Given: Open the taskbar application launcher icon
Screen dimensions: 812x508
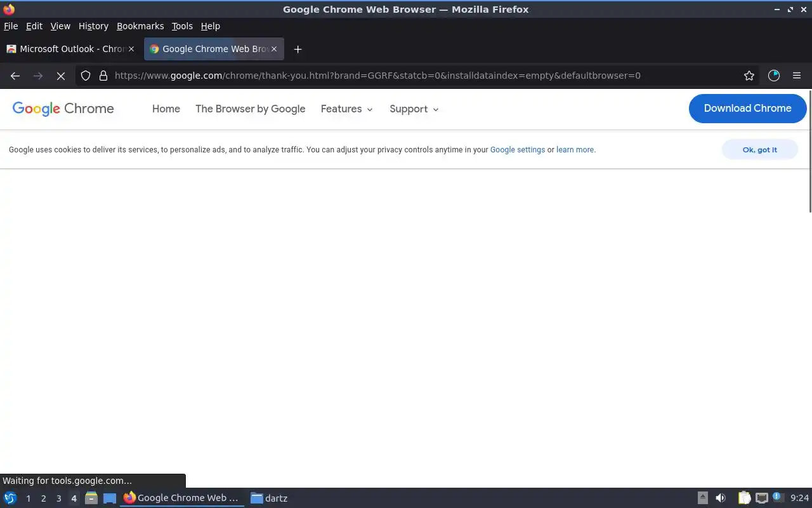Looking at the screenshot, I should [10, 498].
